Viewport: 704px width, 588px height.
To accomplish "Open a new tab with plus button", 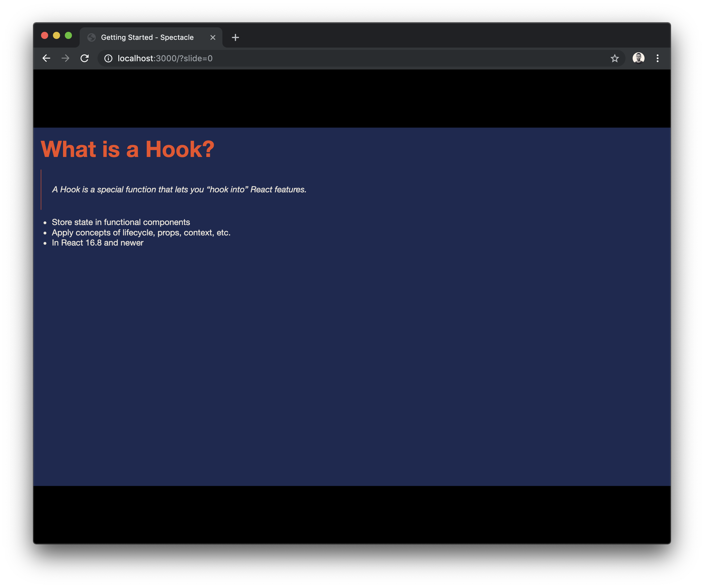I will 235,37.
